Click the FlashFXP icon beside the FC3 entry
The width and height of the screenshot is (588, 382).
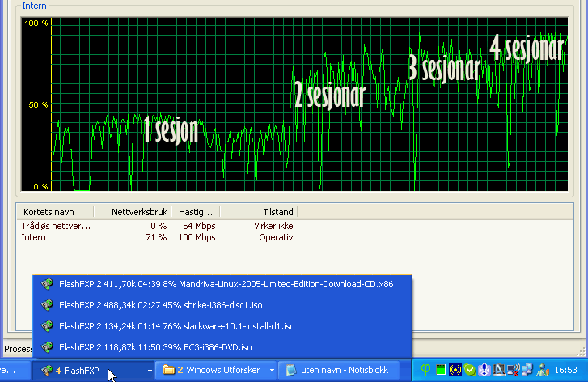point(47,347)
